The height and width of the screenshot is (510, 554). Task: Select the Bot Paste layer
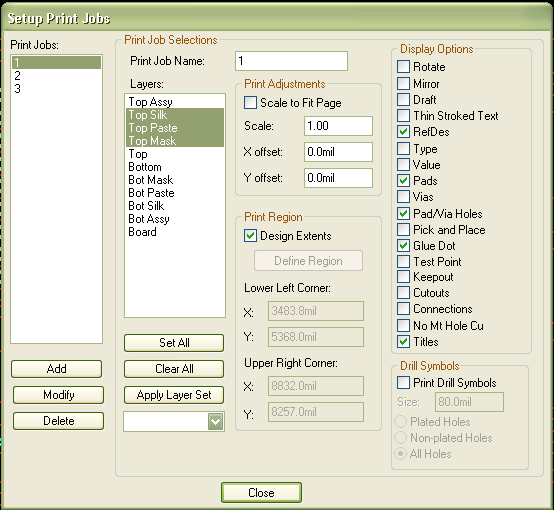(x=175, y=193)
